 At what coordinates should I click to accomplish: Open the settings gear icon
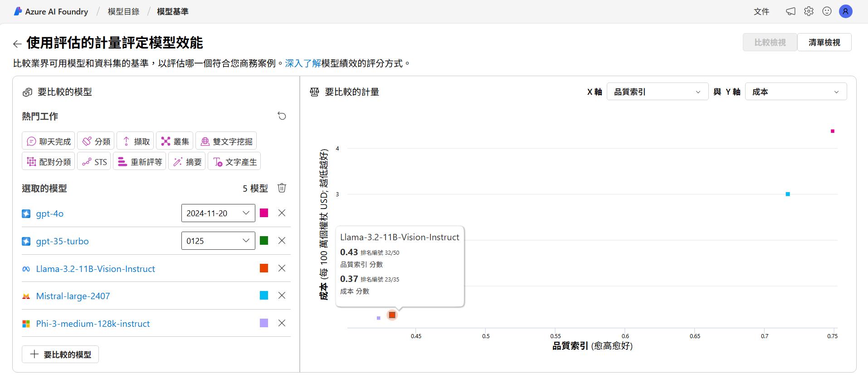(809, 11)
